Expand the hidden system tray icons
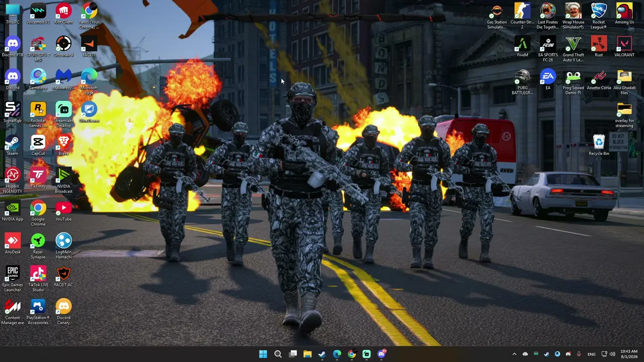This screenshot has height=362, width=644. [514, 354]
